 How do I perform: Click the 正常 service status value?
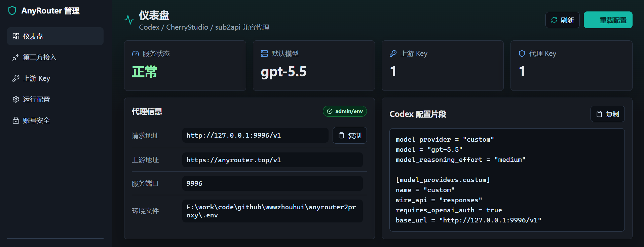click(145, 72)
